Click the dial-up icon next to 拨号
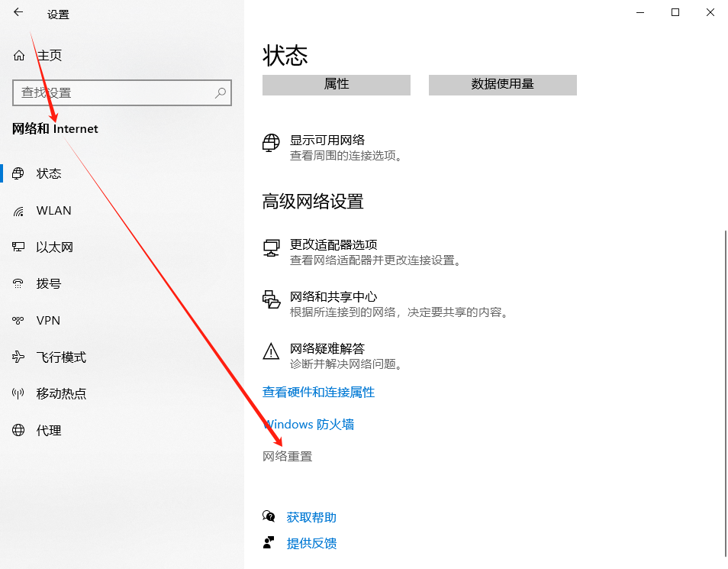 click(x=18, y=283)
